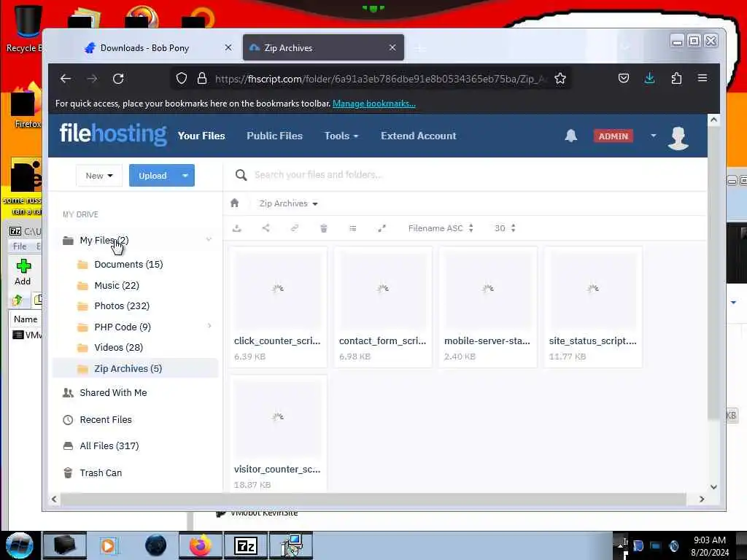
Task: Open the media player taskbar icon
Action: point(108,545)
